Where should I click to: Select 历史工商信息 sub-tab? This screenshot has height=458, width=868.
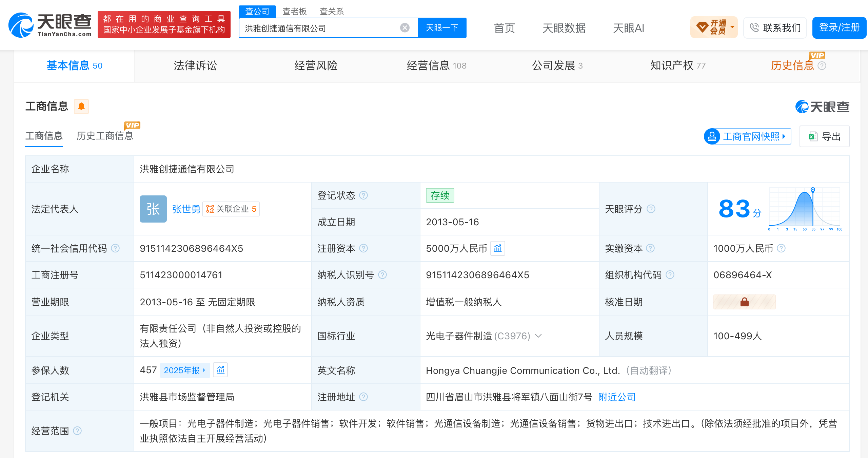pos(105,136)
